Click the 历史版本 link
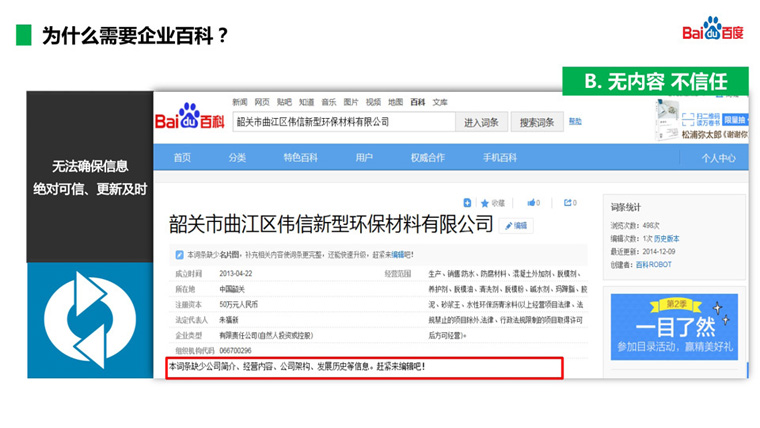760x428 pixels. coord(666,238)
